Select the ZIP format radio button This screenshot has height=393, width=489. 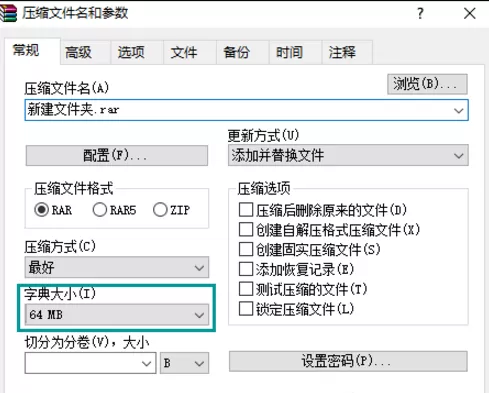(160, 210)
